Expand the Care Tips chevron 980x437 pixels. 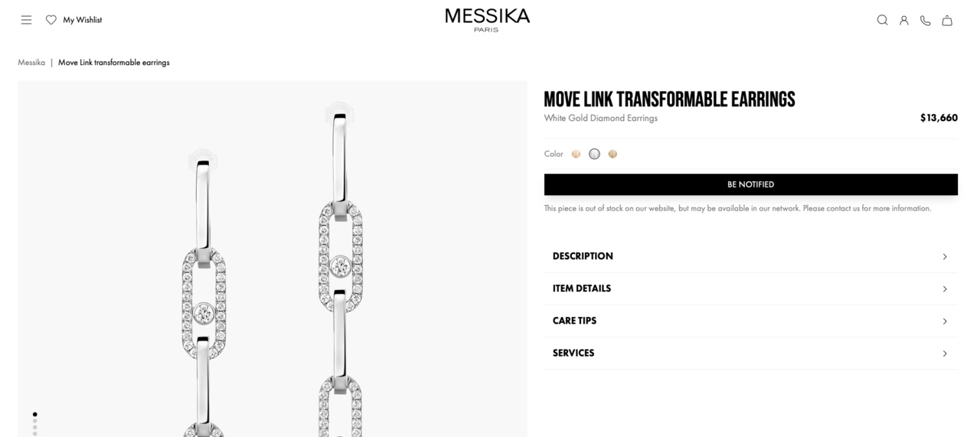pos(945,321)
